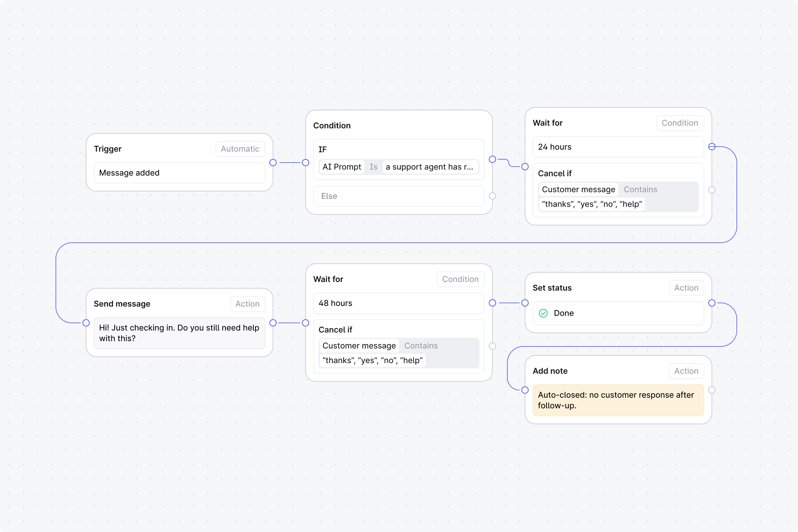The width and height of the screenshot is (798, 532).
Task: Click the Add note output connector
Action: [712, 390]
